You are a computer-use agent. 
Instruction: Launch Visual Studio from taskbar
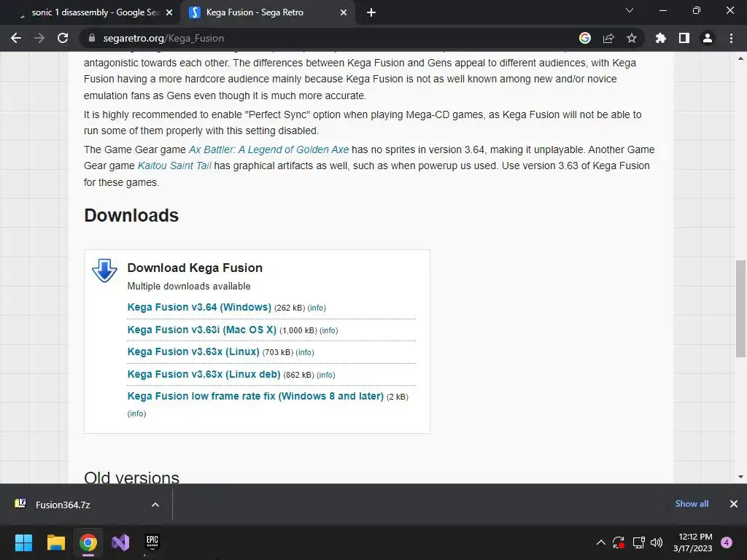pyautogui.click(x=120, y=542)
